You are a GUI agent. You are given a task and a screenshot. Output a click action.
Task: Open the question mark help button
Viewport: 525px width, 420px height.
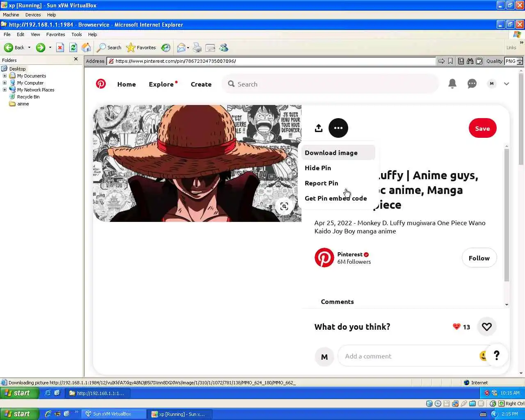[x=496, y=355]
